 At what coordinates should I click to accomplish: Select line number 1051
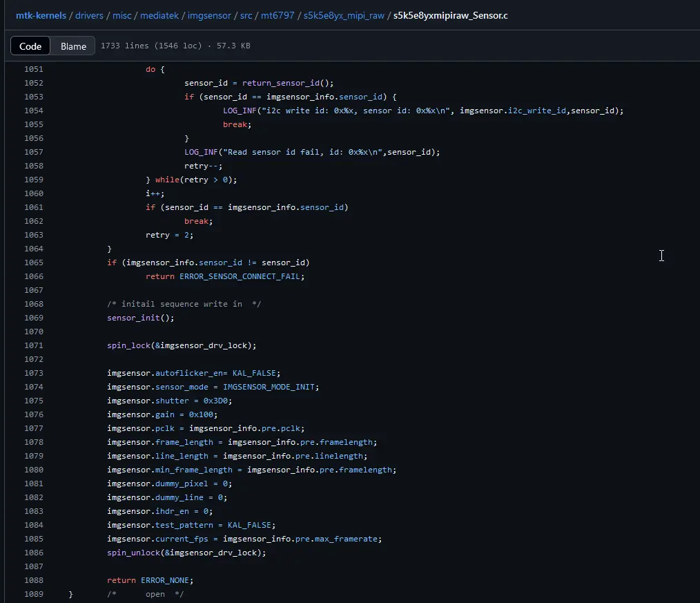click(x=34, y=69)
